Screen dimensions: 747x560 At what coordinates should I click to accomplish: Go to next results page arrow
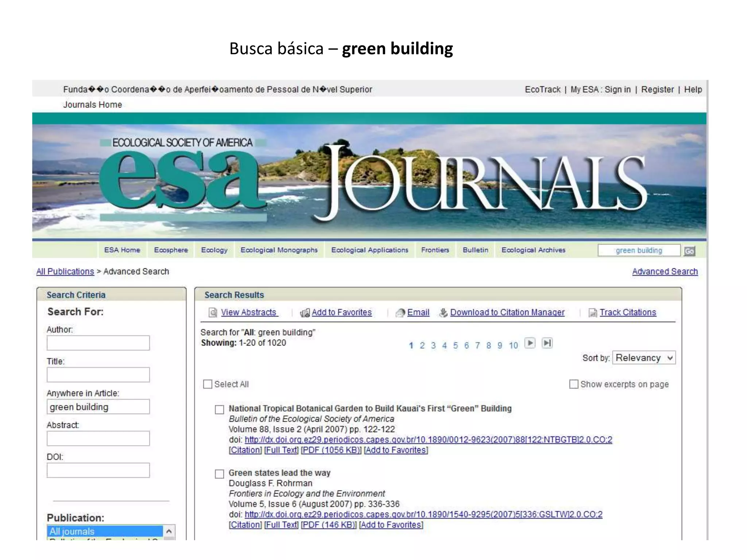530,343
